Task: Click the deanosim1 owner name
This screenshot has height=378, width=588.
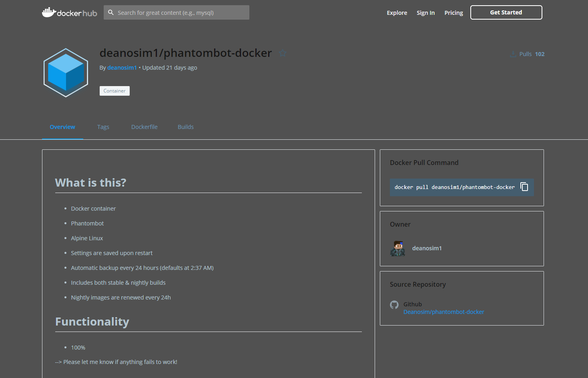Action: [x=427, y=248]
